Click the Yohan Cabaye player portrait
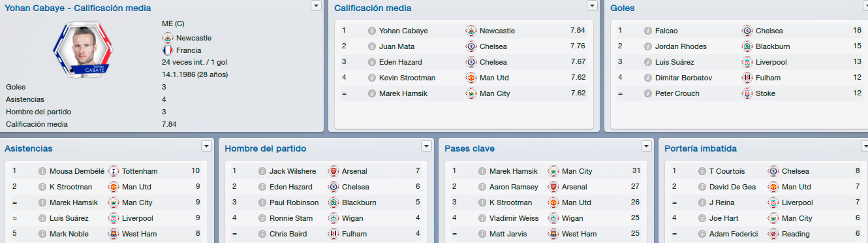868x243 pixels. click(82, 47)
